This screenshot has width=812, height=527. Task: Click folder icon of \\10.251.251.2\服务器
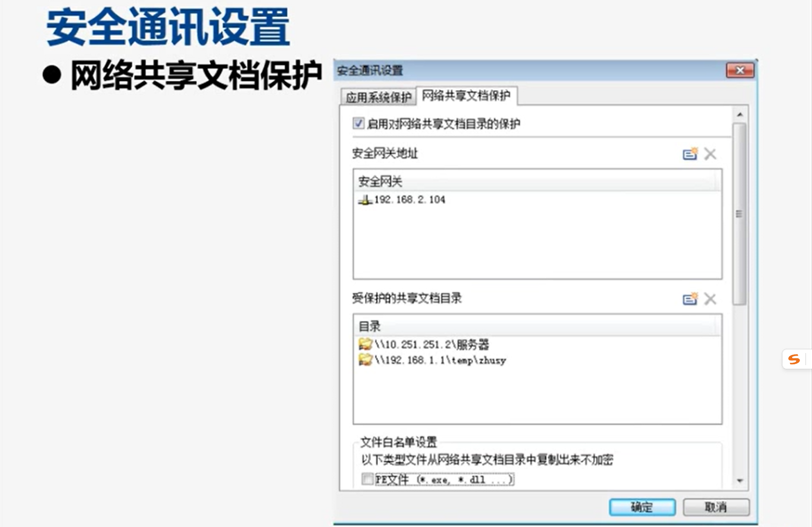tap(365, 344)
